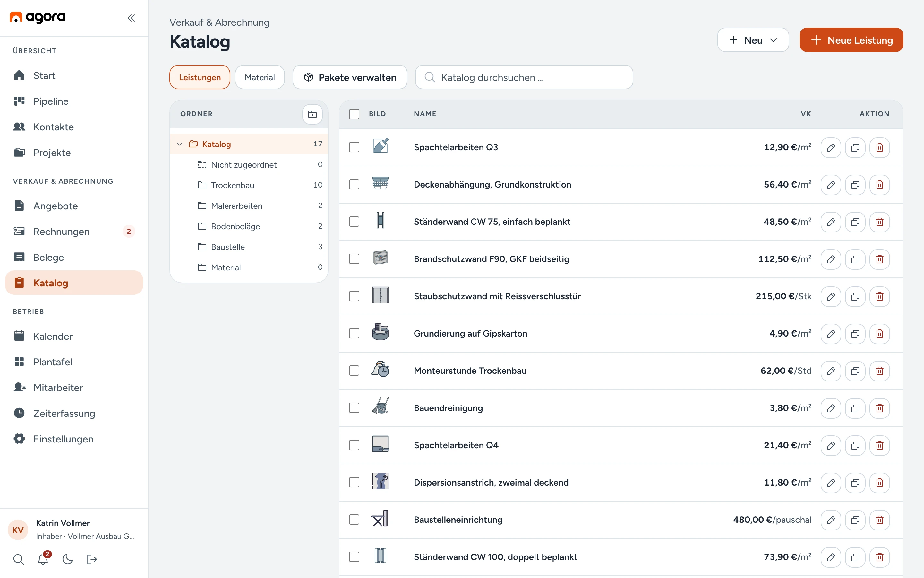Open Katrin Vollmer user profile
This screenshot has width=924, height=578.
(x=74, y=530)
